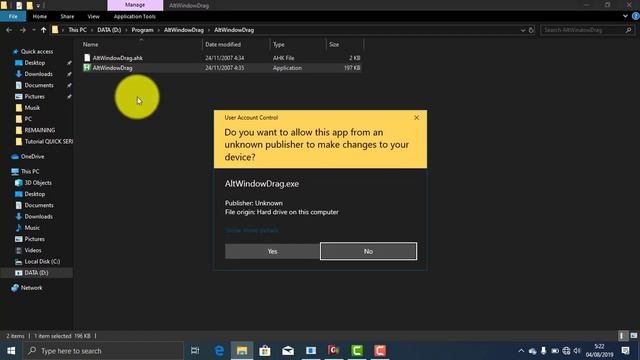The width and height of the screenshot is (640, 360).
Task: Open the Musik folder in sidebar
Action: coord(32,108)
